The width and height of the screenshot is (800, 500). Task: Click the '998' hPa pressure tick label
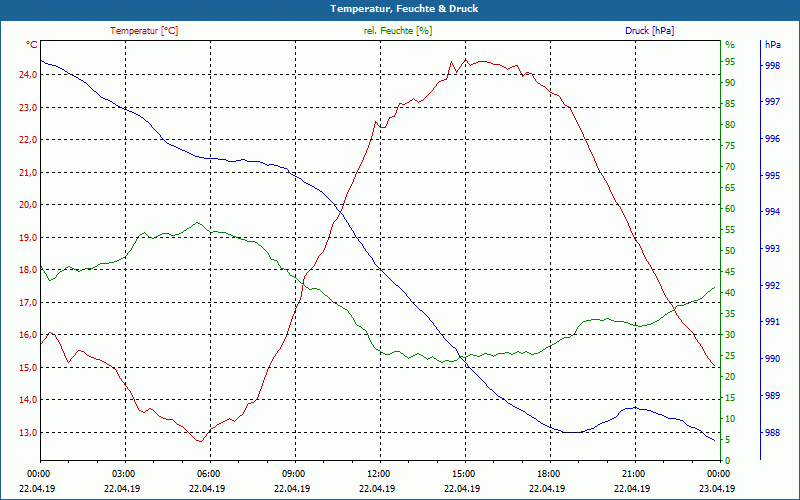[772, 66]
